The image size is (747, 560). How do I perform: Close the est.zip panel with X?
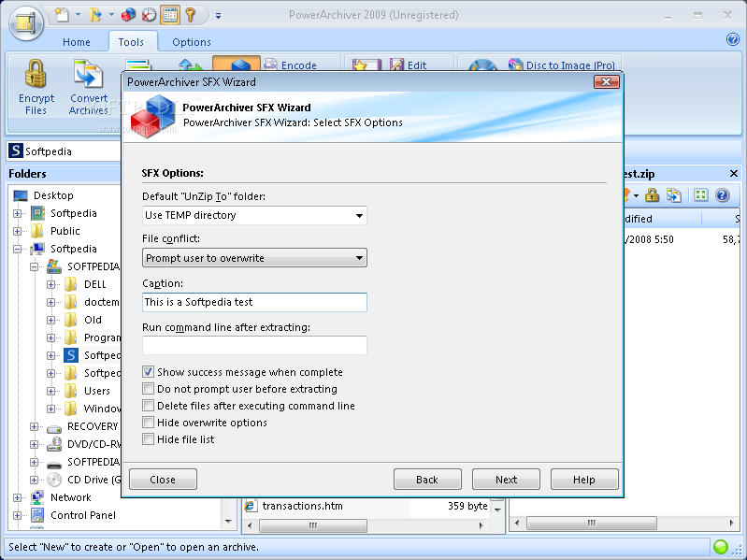pos(734,173)
